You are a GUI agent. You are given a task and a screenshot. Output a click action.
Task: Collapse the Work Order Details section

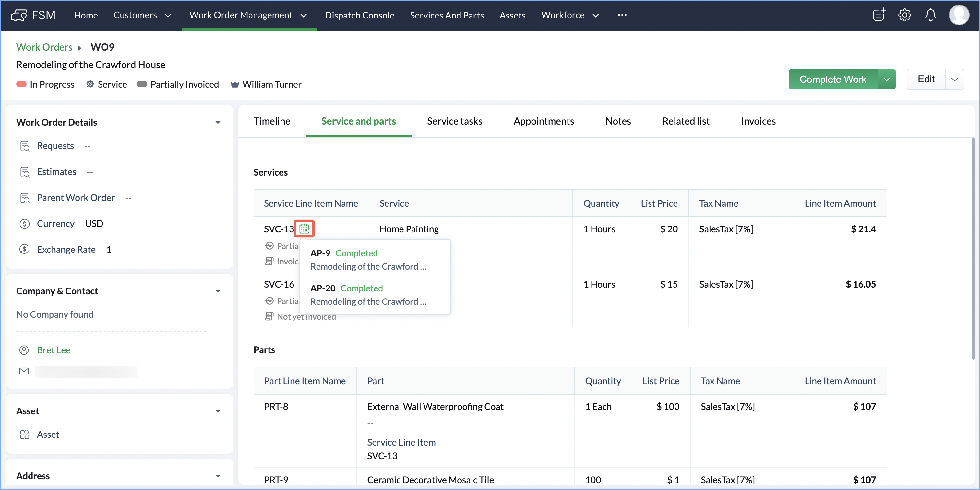pos(218,122)
